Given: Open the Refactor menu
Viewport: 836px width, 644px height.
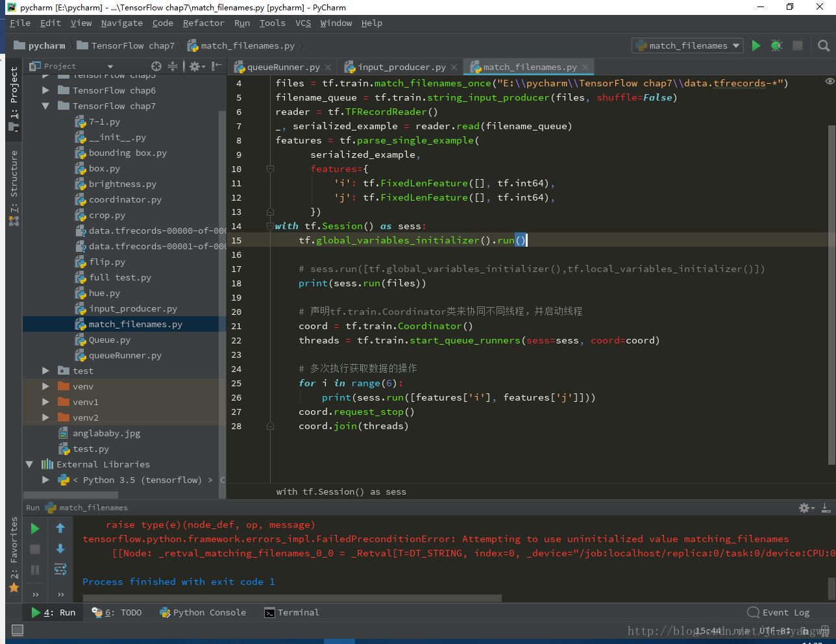Looking at the screenshot, I should pyautogui.click(x=203, y=23).
